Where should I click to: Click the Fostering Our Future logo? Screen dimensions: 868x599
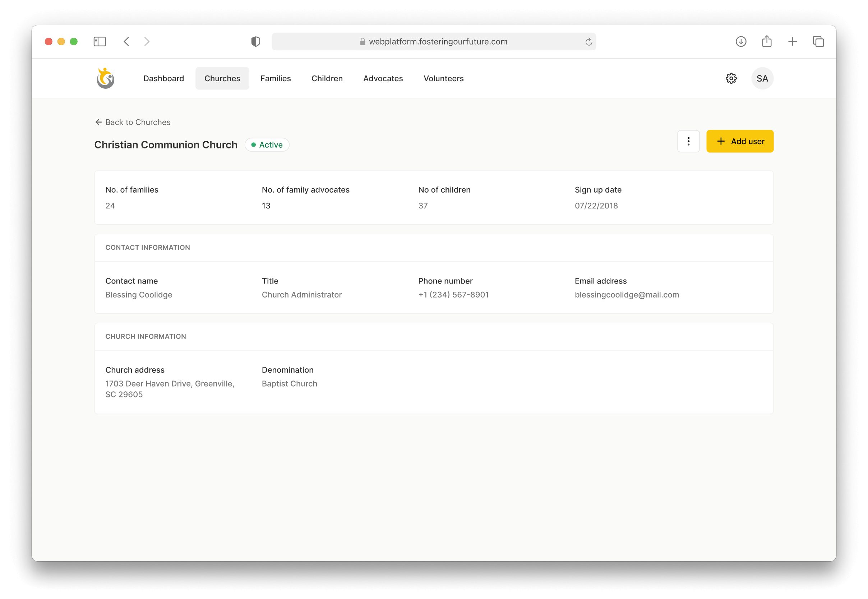pyautogui.click(x=106, y=78)
